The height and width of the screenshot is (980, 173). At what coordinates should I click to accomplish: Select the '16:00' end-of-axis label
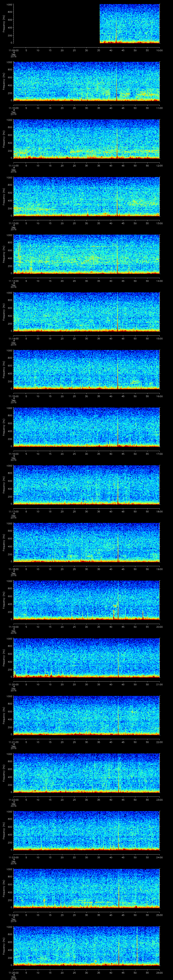[159, 396]
